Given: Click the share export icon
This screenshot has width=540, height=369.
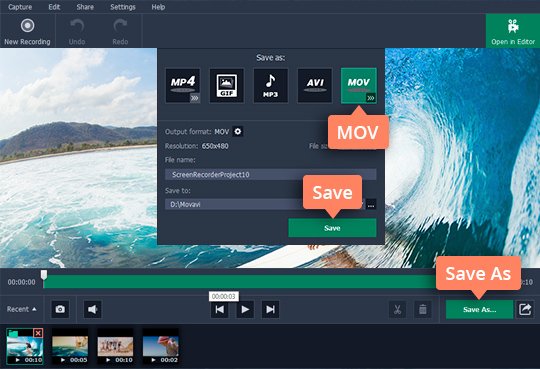Looking at the screenshot, I should [525, 309].
